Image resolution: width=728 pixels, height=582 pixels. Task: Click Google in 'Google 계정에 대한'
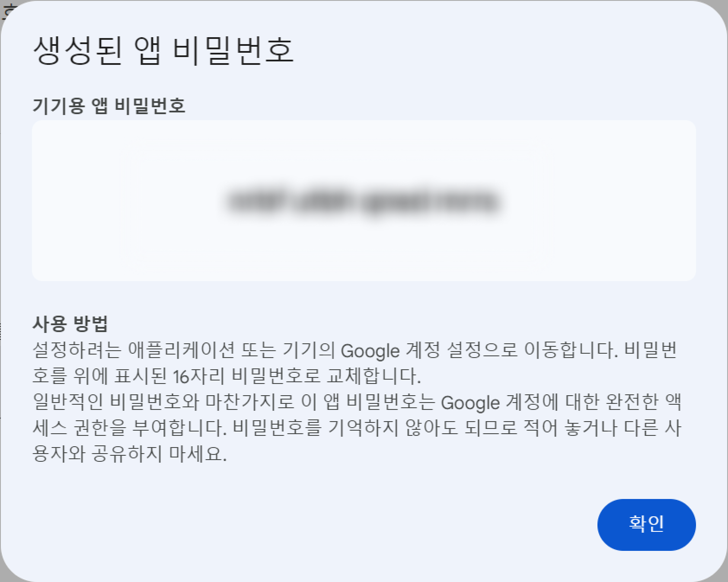click(470, 403)
